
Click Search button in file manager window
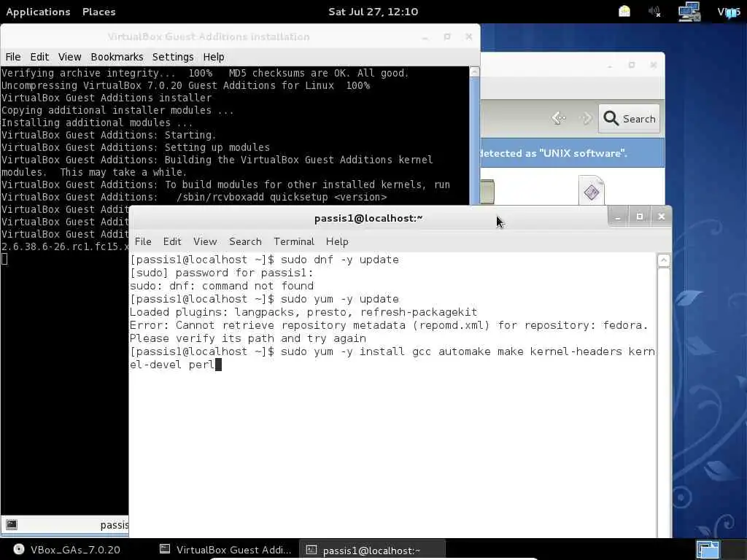point(630,119)
